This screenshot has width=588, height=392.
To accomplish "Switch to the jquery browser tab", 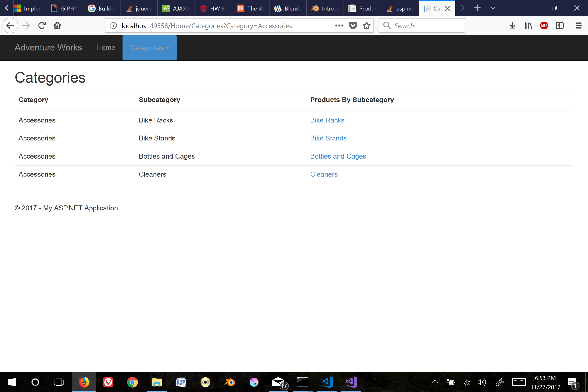I will pos(139,8).
